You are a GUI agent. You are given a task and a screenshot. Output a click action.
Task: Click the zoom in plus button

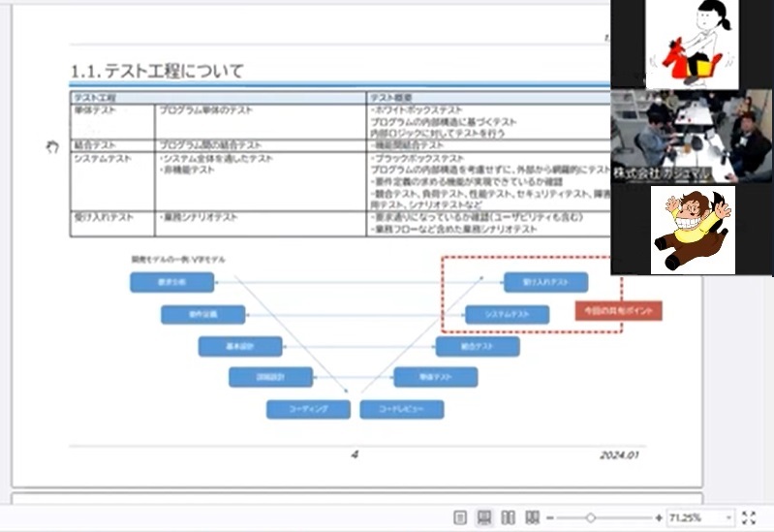(659, 517)
